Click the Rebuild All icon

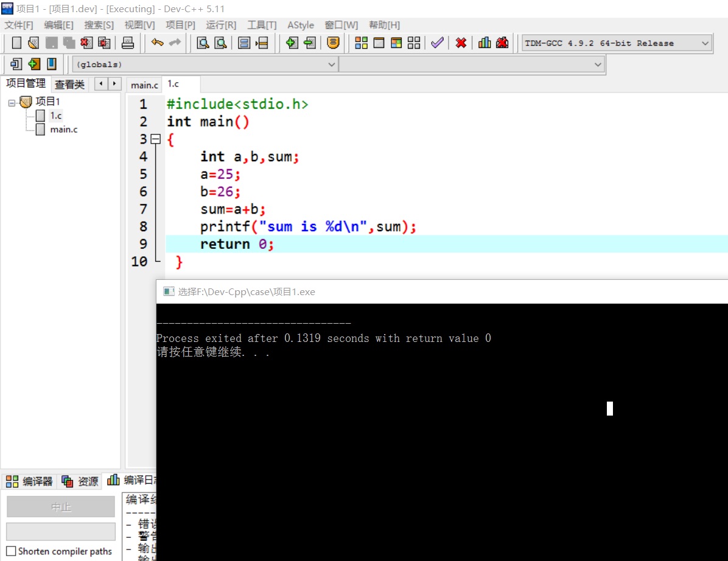point(414,43)
